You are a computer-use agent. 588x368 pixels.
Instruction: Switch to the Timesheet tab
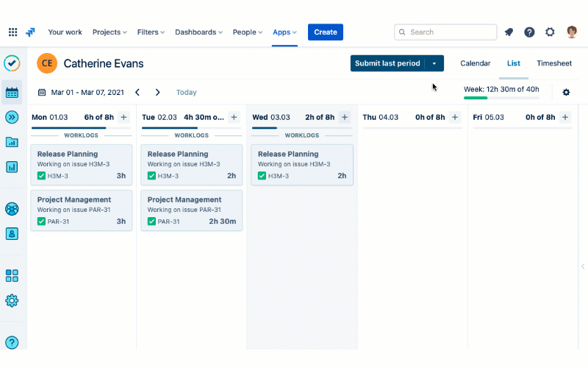click(553, 63)
